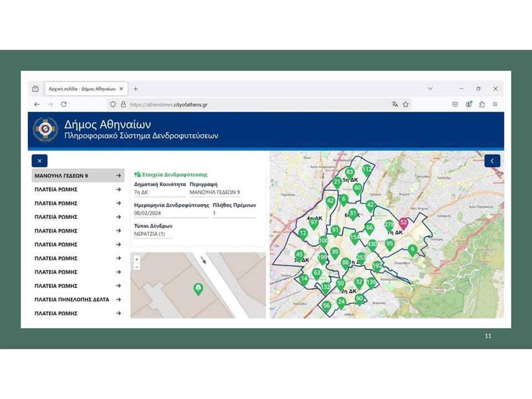
Task: Open the browser extensions menu
Action: 482,105
